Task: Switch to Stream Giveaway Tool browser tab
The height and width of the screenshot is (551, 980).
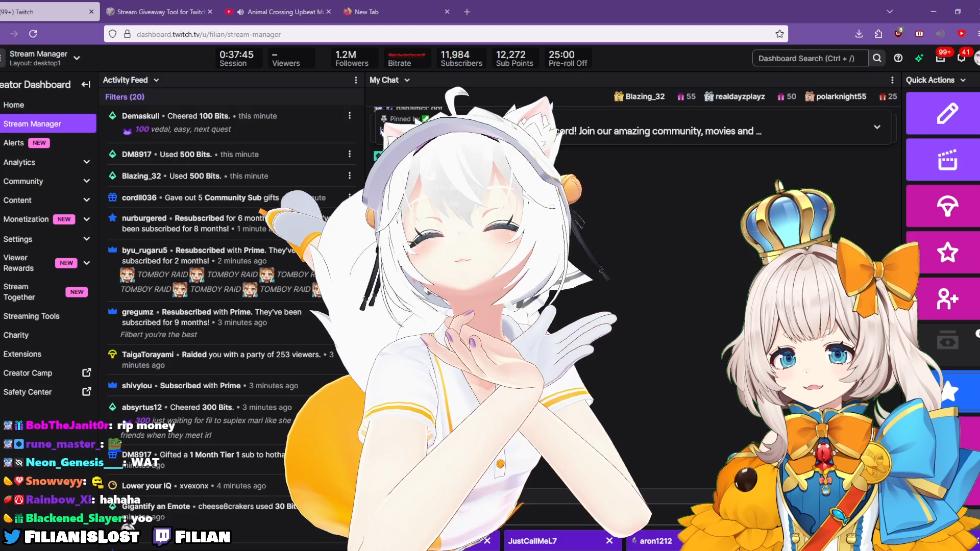Action: (159, 12)
